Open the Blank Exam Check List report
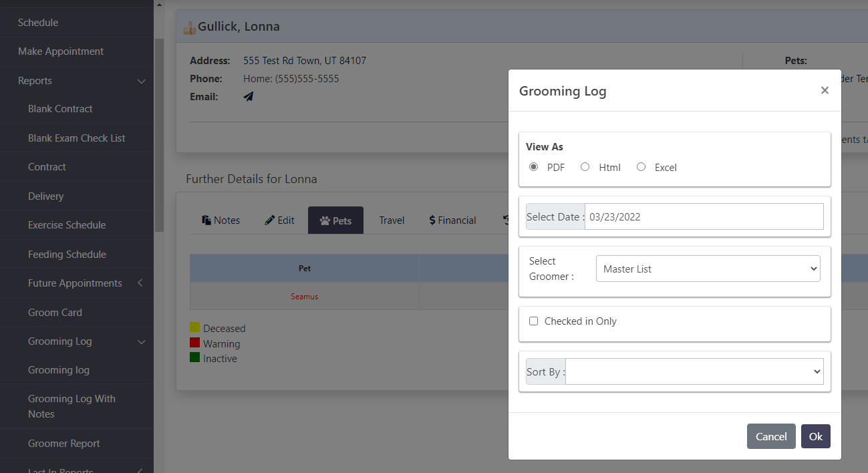868x473 pixels. (x=77, y=138)
